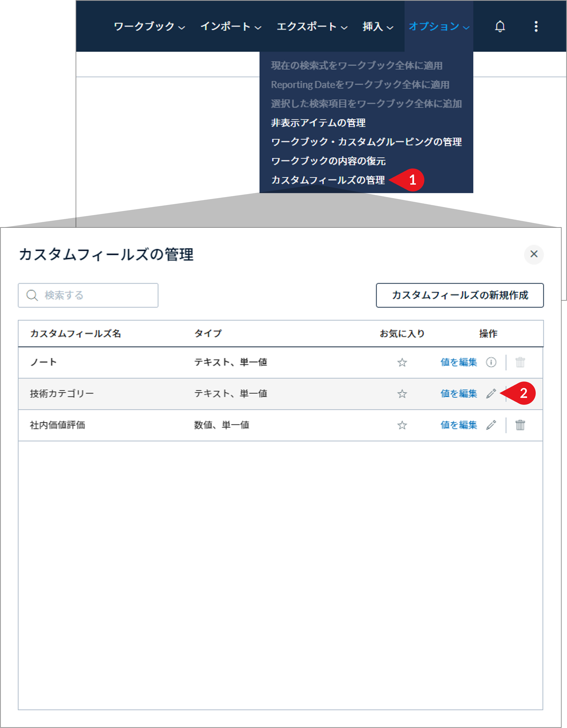Click Reporting Dateをワークブック全体に適用 menu item
Viewport: 567px width, 728px height.
(360, 85)
